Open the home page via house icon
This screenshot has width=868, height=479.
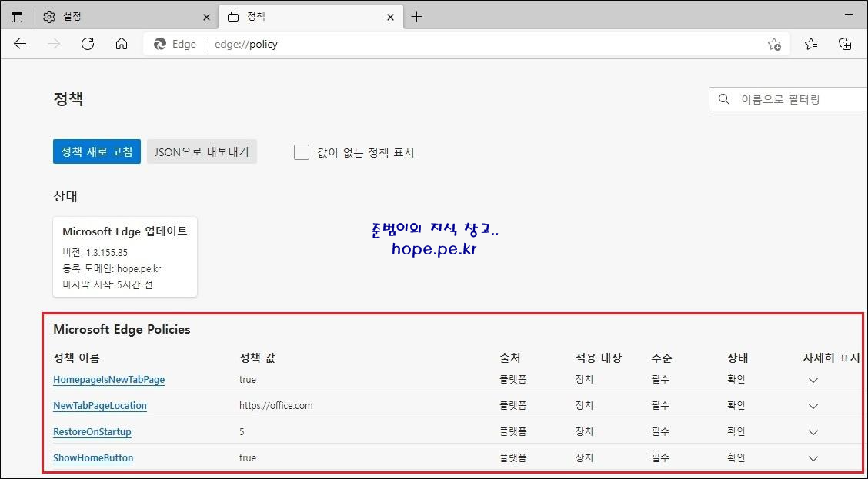click(x=122, y=45)
